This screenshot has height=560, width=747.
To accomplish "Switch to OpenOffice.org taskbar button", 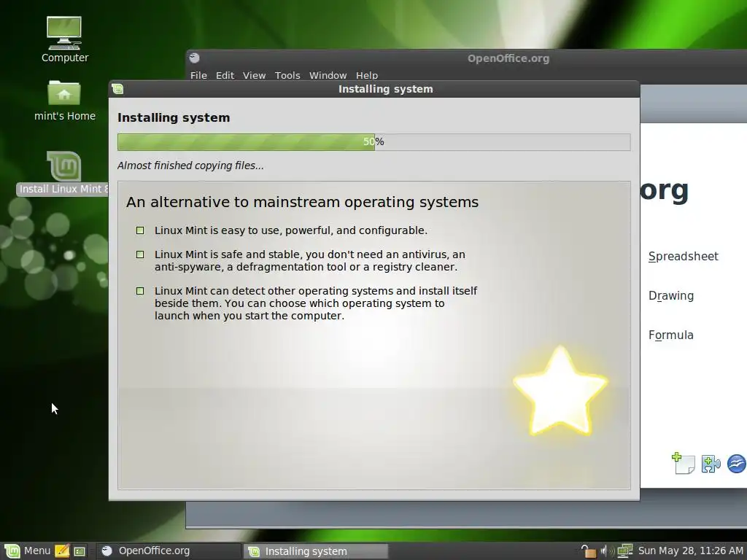I will click(x=169, y=551).
